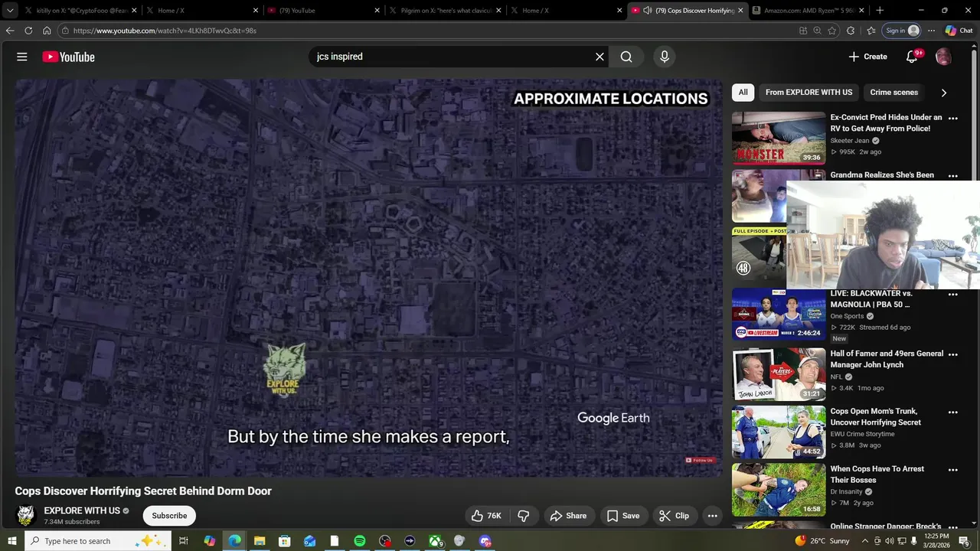Open the Create menu button
The image size is (980, 551).
point(867,57)
